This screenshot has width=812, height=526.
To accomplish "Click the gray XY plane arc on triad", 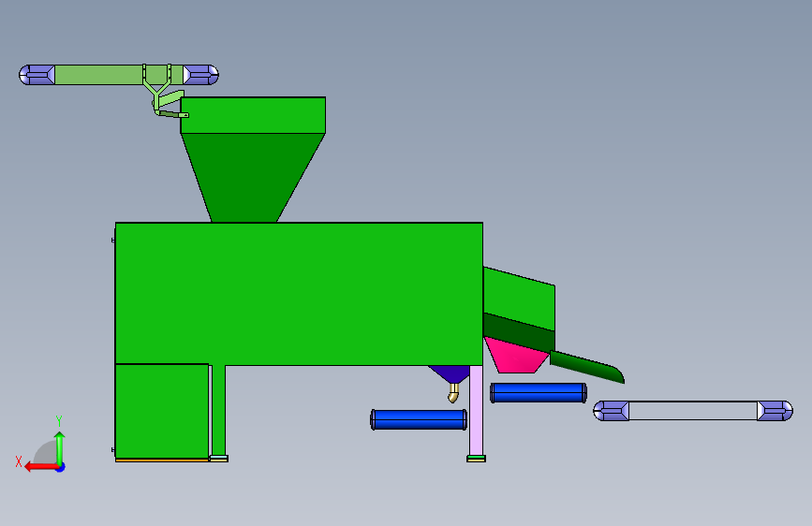I will click(x=46, y=451).
